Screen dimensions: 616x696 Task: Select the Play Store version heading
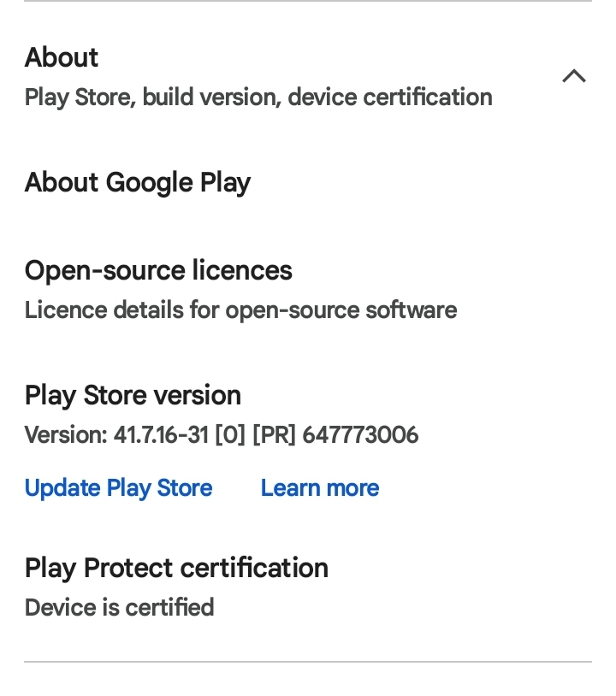click(x=133, y=395)
